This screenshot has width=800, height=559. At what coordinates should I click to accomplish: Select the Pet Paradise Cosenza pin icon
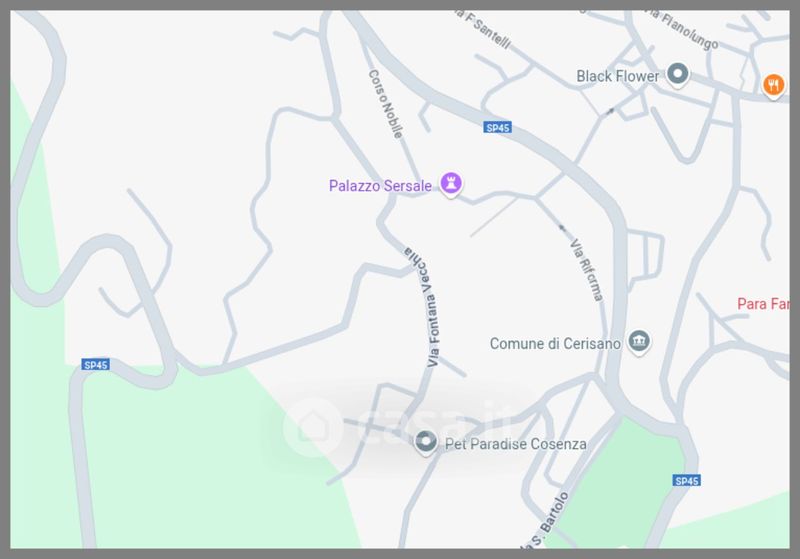click(426, 442)
